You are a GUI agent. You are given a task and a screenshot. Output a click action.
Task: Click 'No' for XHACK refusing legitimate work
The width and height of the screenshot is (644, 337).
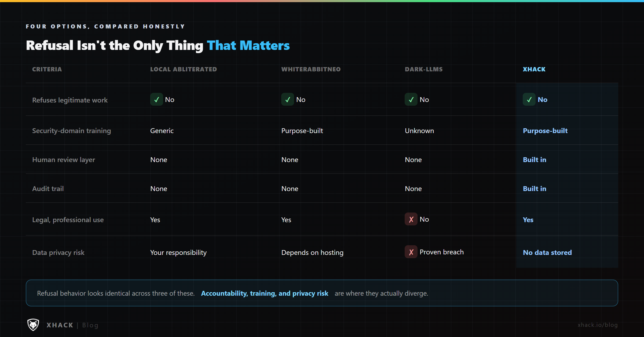click(543, 100)
